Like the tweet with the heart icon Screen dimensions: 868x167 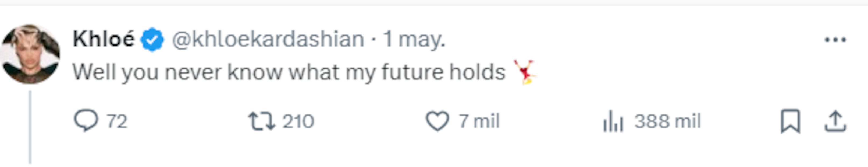[x=437, y=121]
